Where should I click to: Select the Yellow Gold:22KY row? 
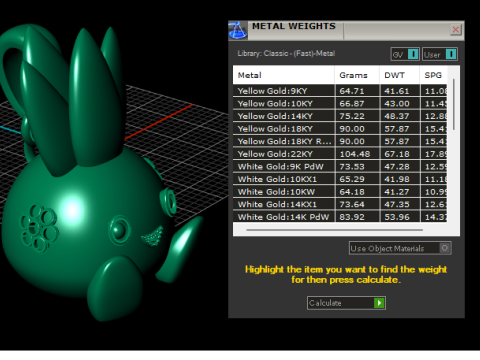pyautogui.click(x=340, y=154)
